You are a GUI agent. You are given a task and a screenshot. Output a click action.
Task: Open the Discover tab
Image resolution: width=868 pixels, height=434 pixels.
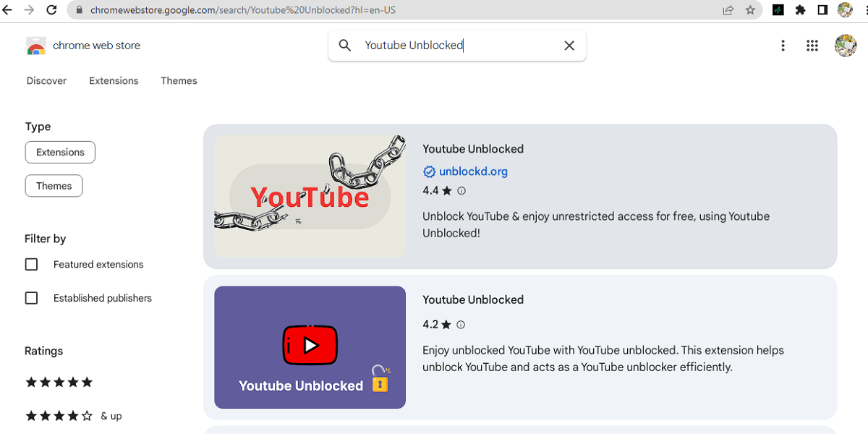click(46, 81)
